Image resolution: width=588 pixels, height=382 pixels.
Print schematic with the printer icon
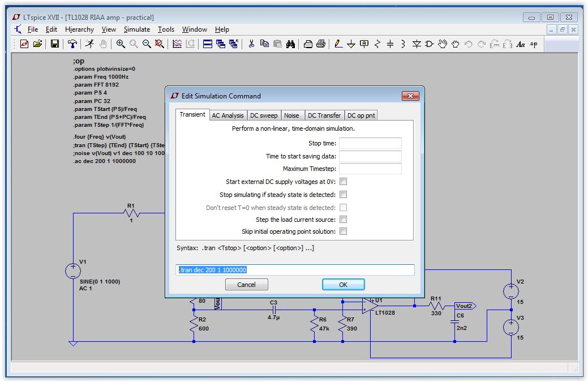click(321, 44)
